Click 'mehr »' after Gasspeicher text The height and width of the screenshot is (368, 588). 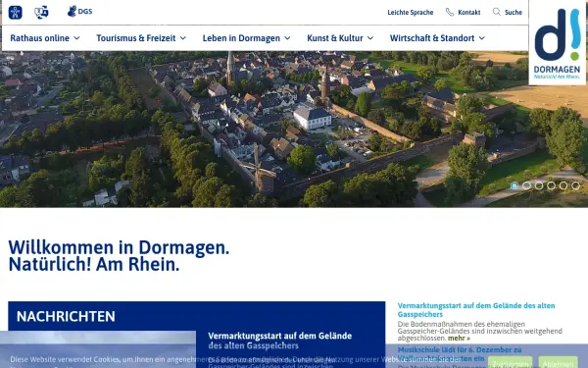click(459, 338)
